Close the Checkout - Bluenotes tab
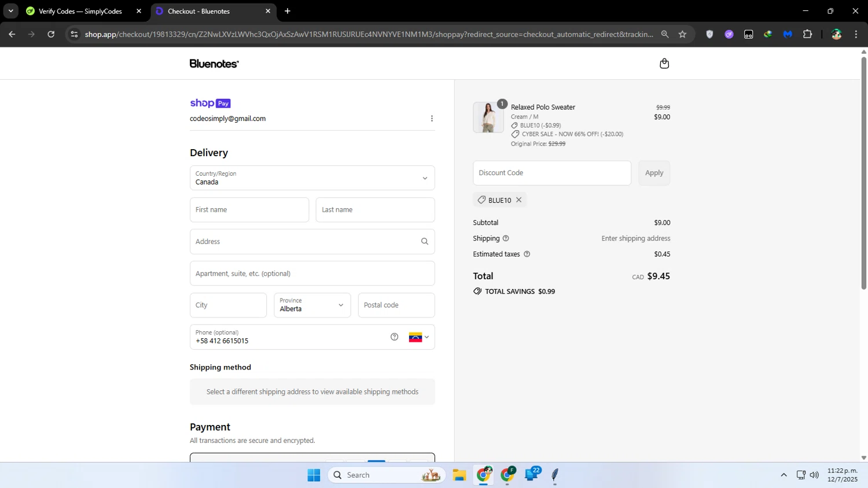 point(268,11)
